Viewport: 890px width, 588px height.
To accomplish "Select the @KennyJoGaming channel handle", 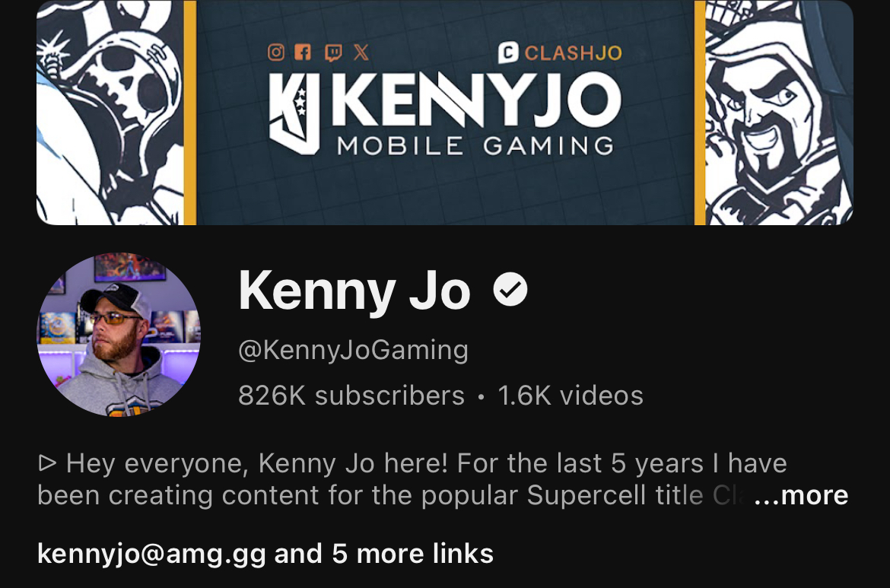I will coord(353,350).
